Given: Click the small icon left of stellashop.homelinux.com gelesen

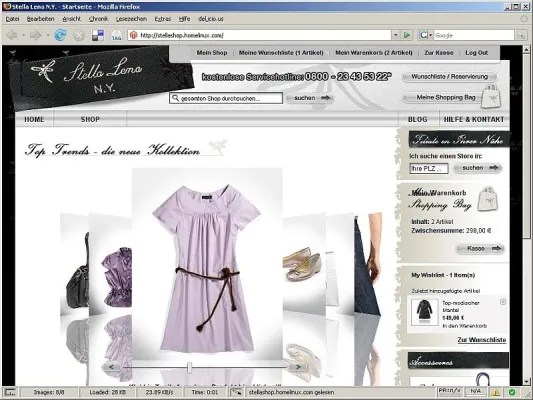Looking at the screenshot, I should pyautogui.click(x=236, y=393).
